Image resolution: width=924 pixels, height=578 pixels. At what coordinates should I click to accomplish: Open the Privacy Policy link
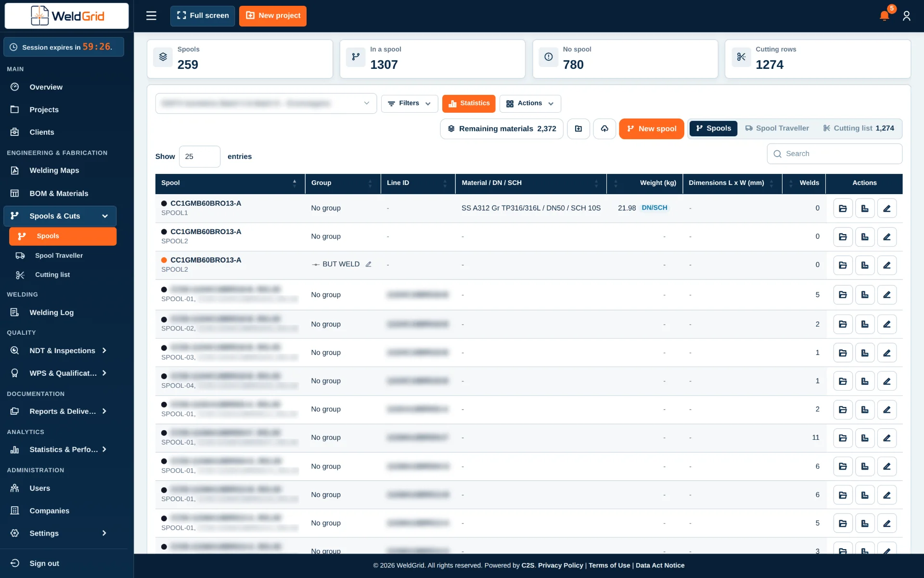tap(560, 565)
